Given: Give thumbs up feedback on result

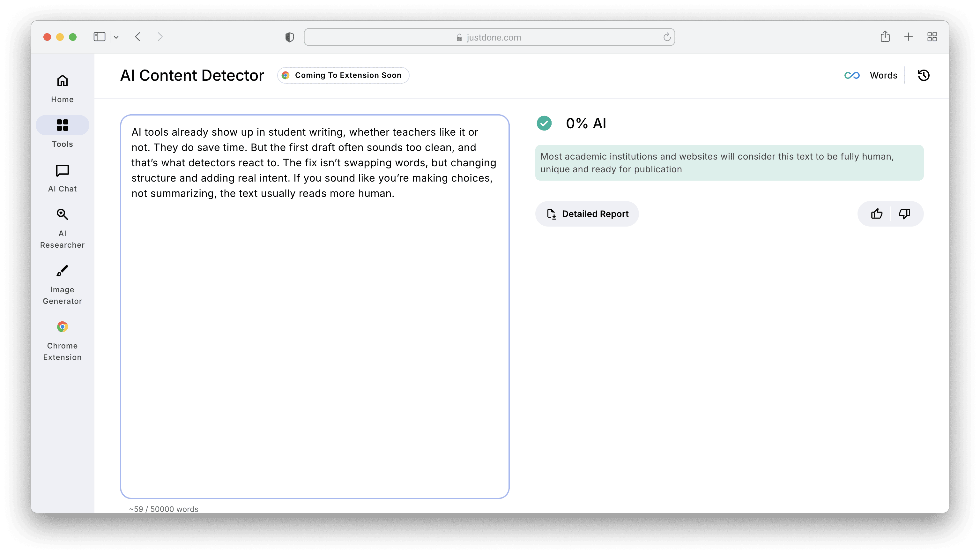Looking at the screenshot, I should (877, 214).
